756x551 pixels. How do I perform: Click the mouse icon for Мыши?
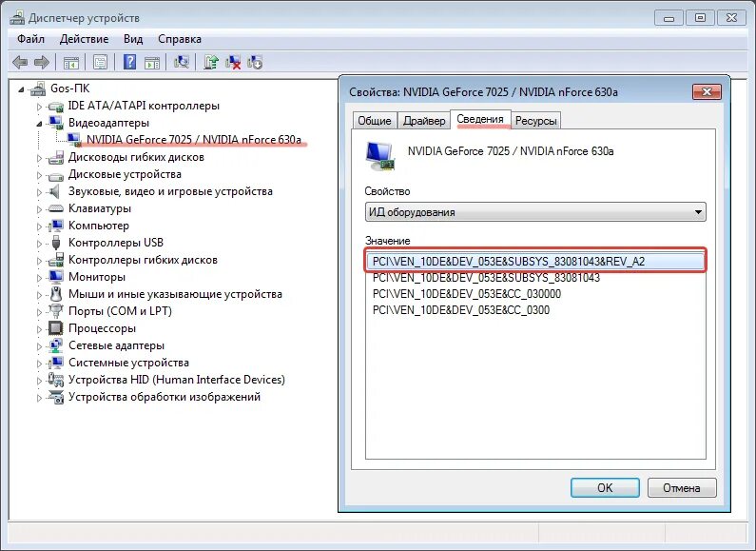[56, 294]
